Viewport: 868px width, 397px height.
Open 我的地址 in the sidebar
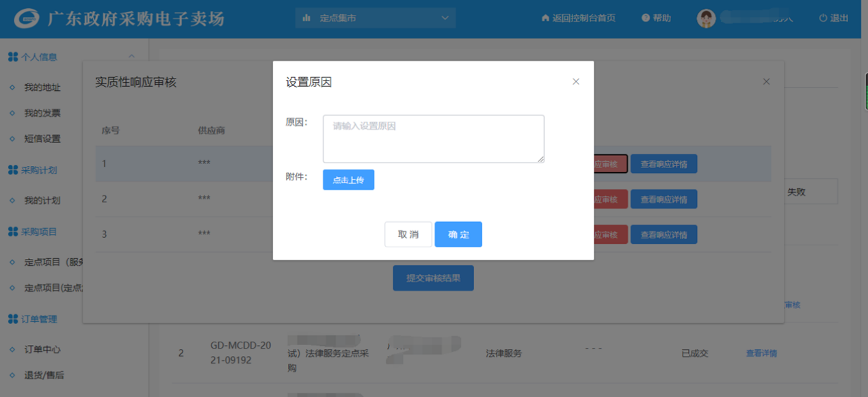pyautogui.click(x=42, y=87)
